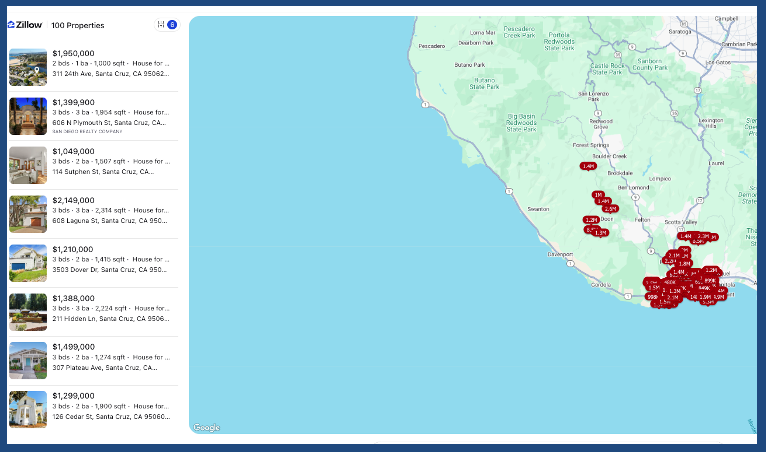Select the 2.5M price marker on map
Viewport: 766px width, 452px height.
pos(610,209)
